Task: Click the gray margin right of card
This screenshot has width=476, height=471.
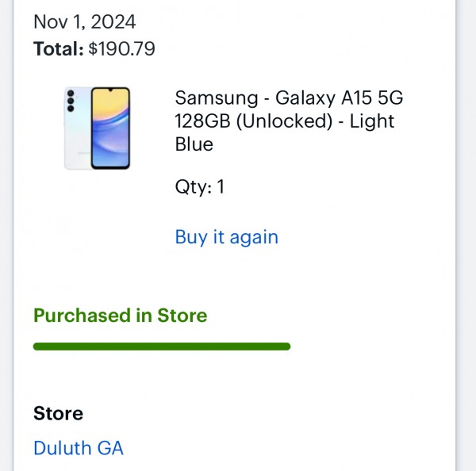Action: [x=466, y=238]
